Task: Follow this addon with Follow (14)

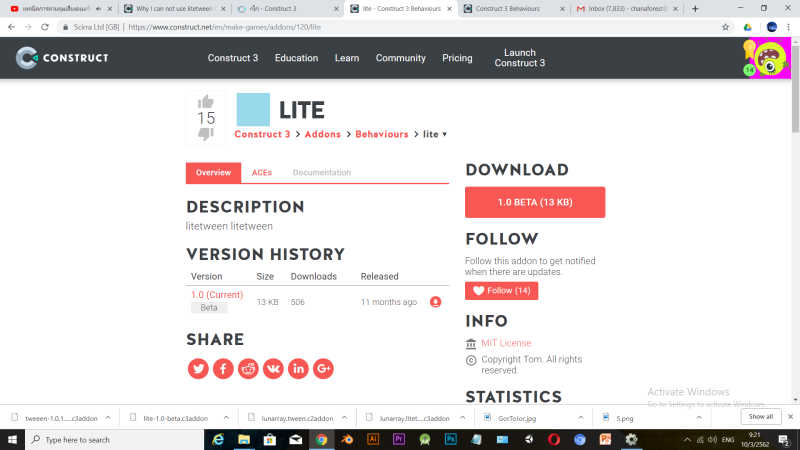Action: pos(502,290)
